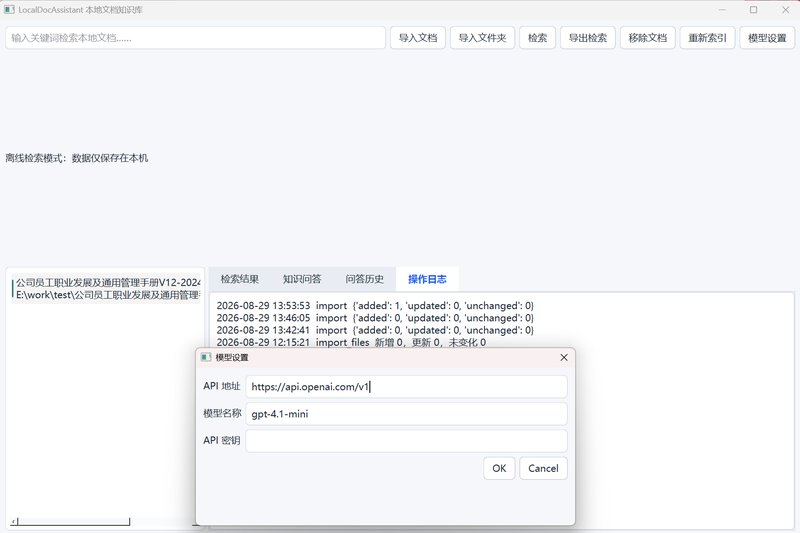Rebuild index with 重新索引 button
This screenshot has height=533, width=800.
[x=707, y=38]
